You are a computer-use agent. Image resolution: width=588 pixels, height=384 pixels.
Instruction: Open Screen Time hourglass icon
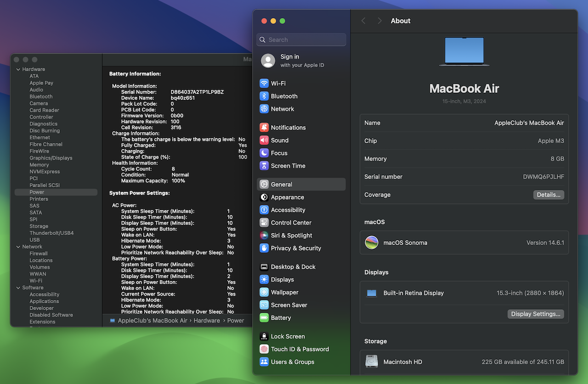point(264,166)
